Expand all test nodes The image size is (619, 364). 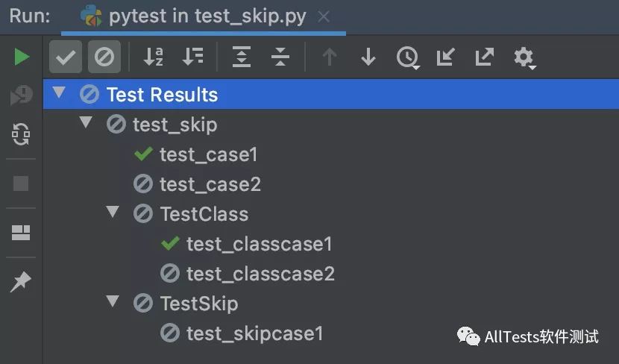coord(241,57)
